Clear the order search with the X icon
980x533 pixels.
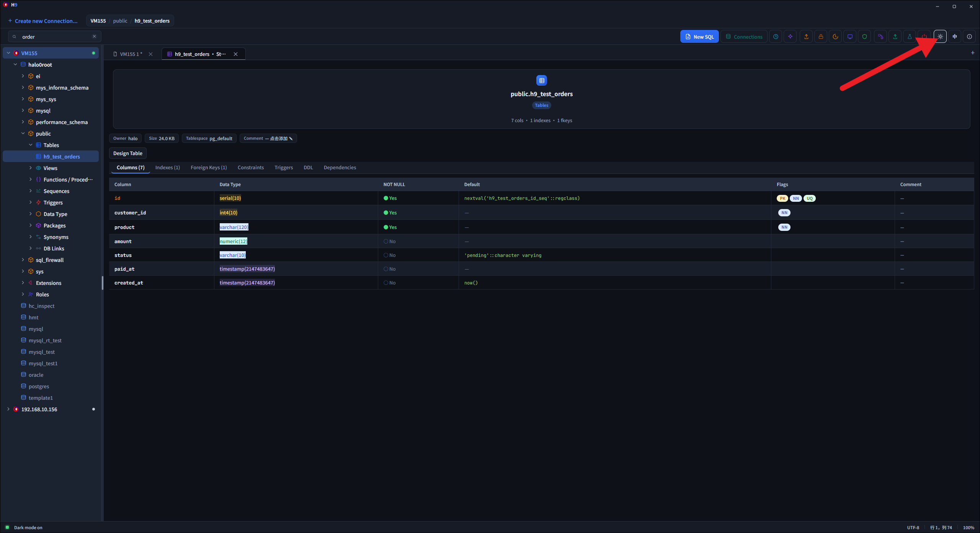pos(94,36)
